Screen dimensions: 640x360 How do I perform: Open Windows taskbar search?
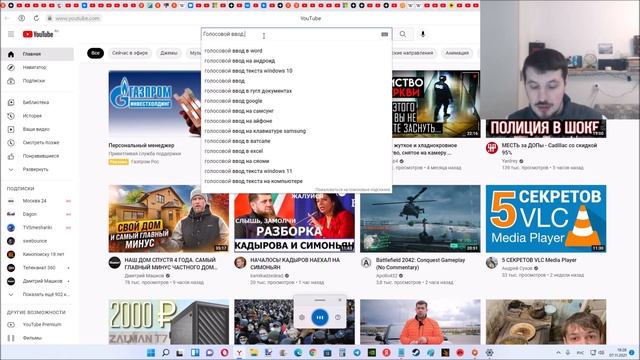(166, 352)
